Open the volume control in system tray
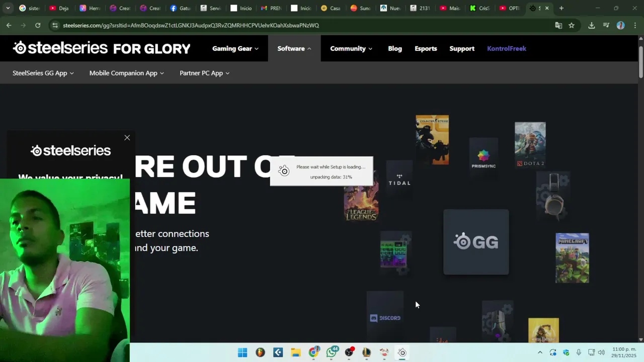644x362 pixels. coord(601,352)
